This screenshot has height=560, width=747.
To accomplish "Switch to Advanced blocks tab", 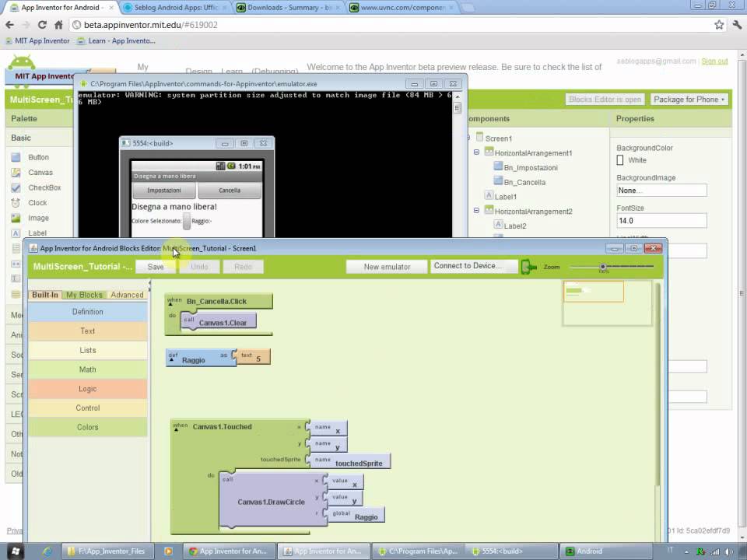I will point(127,295).
